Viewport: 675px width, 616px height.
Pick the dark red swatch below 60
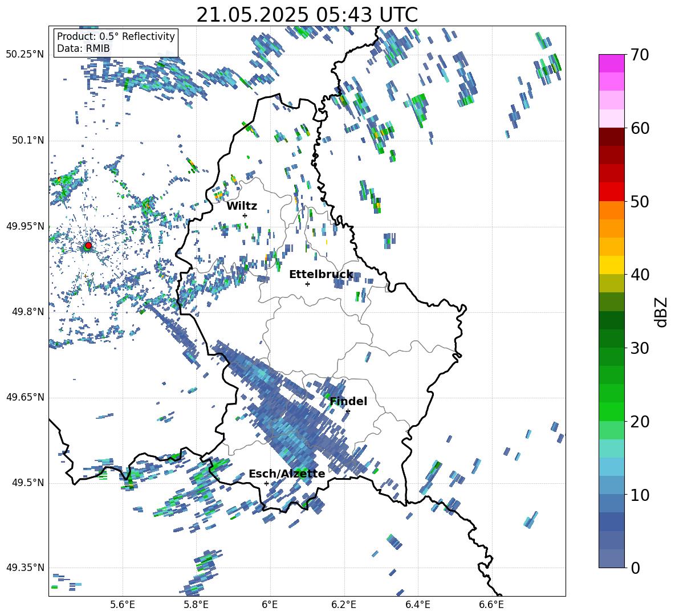[612, 137]
